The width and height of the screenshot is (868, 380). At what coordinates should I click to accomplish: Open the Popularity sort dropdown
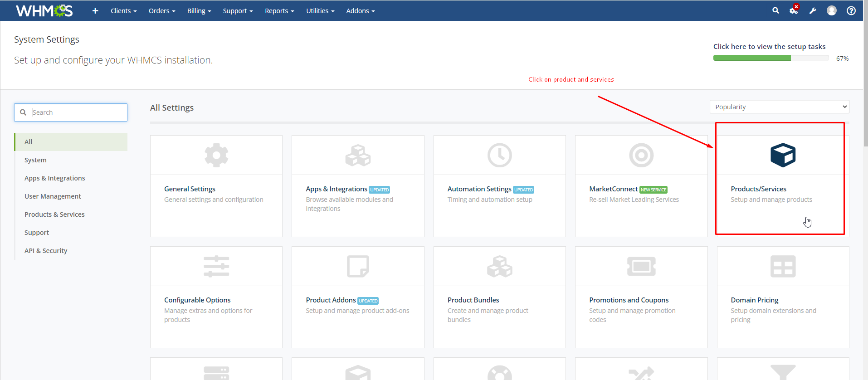coord(779,107)
